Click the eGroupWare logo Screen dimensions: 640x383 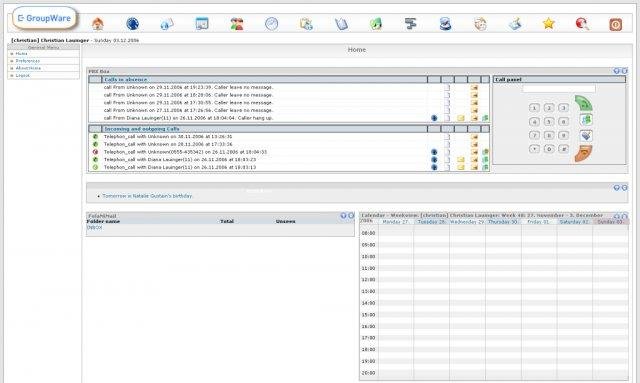[x=44, y=18]
